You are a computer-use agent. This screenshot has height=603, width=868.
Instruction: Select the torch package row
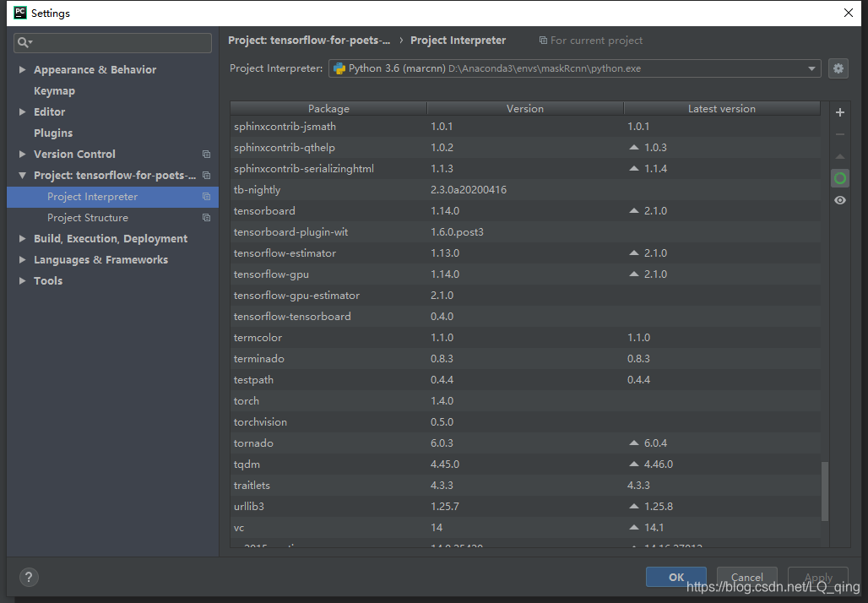pyautogui.click(x=525, y=401)
